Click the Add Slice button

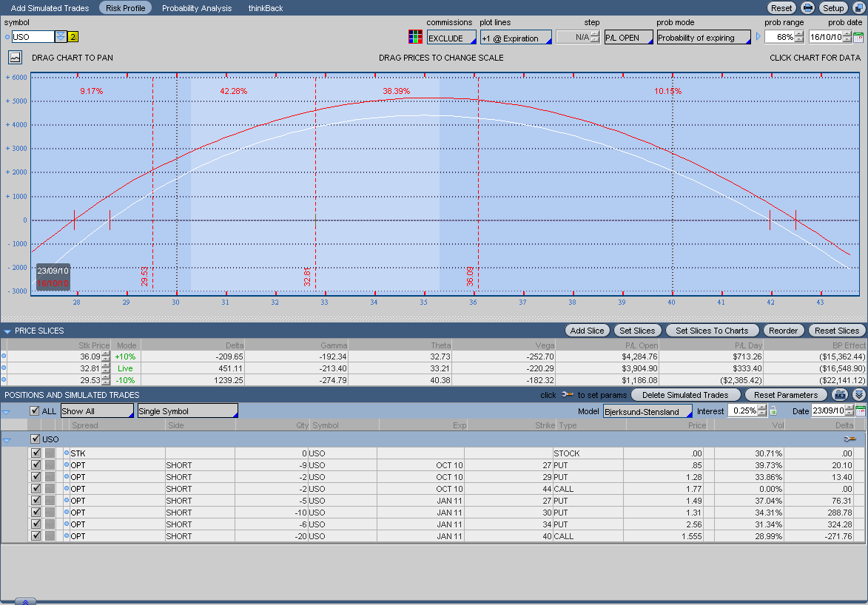[587, 331]
